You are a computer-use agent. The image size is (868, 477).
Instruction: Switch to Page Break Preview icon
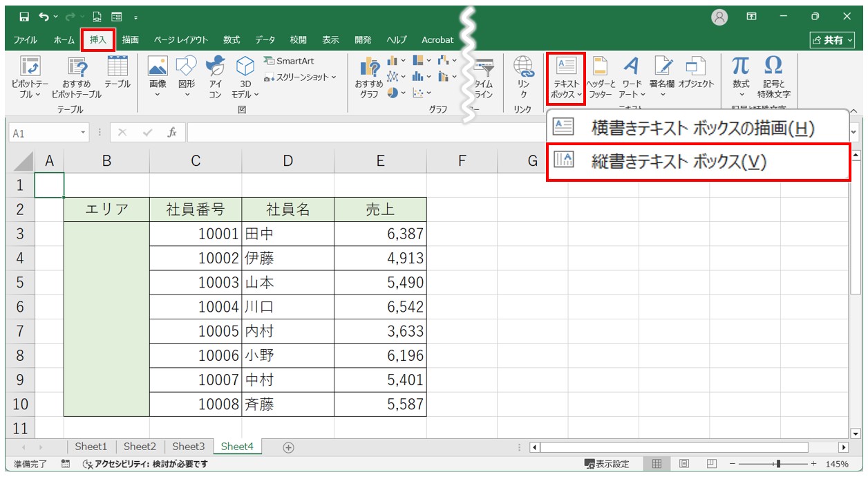point(711,464)
